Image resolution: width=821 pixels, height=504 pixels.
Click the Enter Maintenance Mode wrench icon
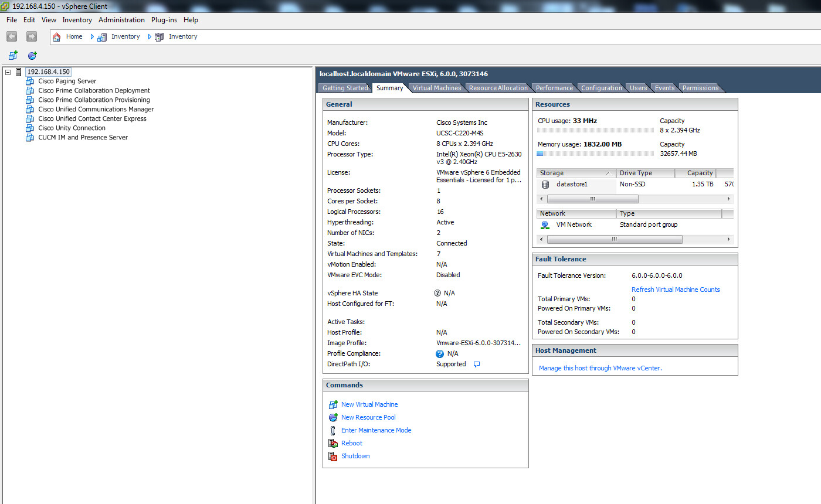click(x=333, y=430)
